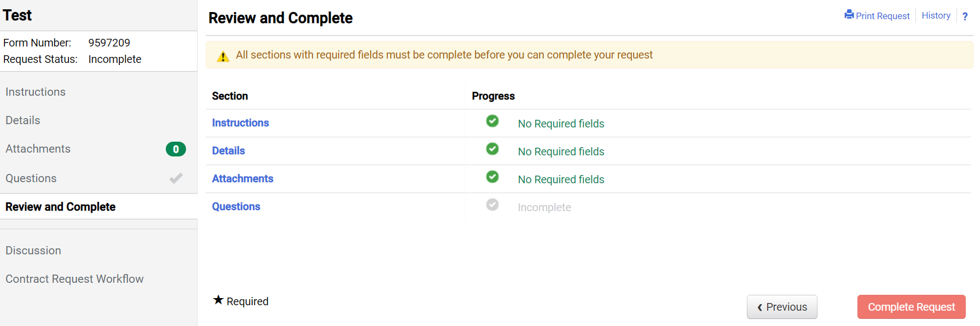The width and height of the screenshot is (980, 326).
Task: Select Discussion in the sidebar
Action: (x=33, y=251)
